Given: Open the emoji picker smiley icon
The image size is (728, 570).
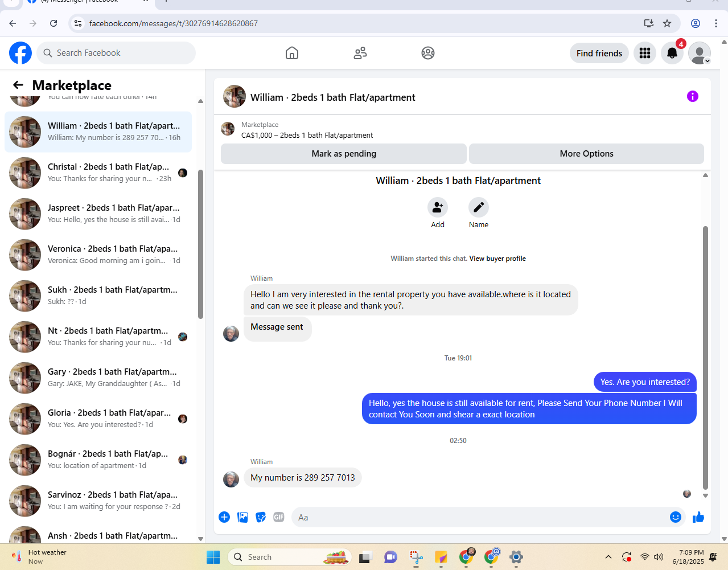Looking at the screenshot, I should click(676, 517).
